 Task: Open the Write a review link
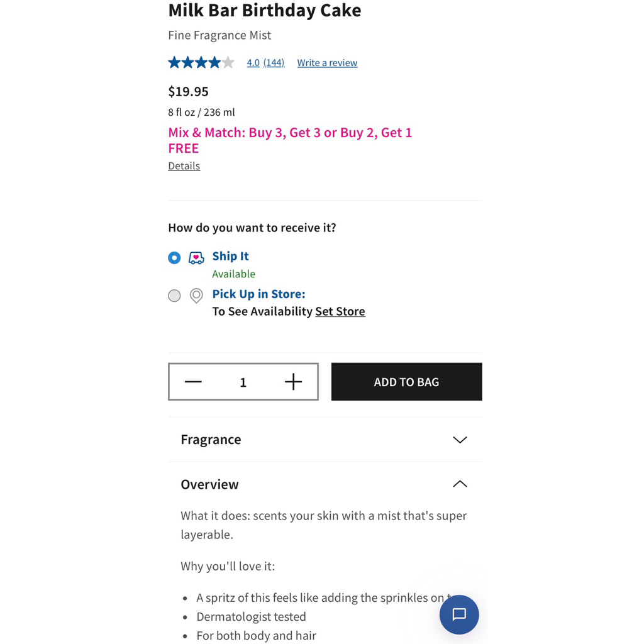point(327,63)
